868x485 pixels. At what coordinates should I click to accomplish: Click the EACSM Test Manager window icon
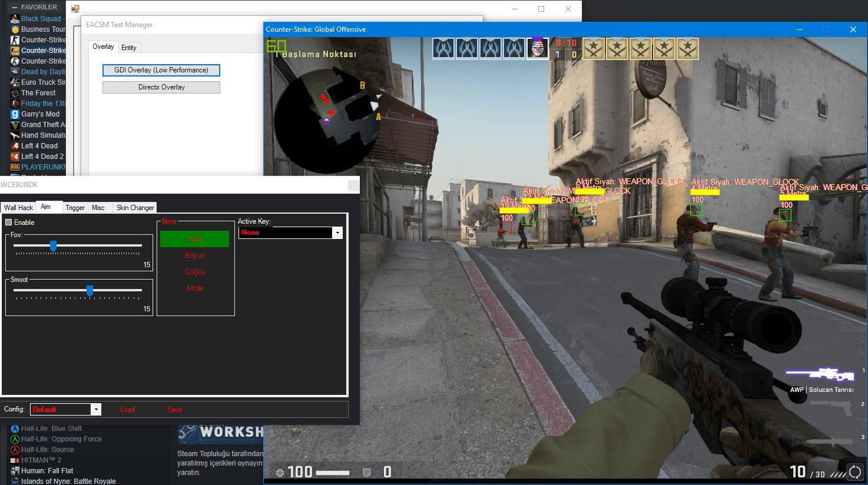pos(75,9)
